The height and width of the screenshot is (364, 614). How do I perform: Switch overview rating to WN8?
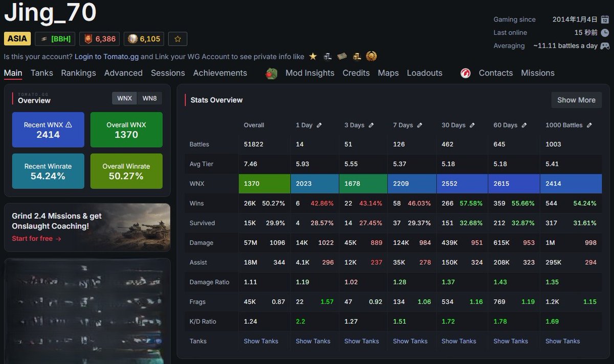[149, 98]
